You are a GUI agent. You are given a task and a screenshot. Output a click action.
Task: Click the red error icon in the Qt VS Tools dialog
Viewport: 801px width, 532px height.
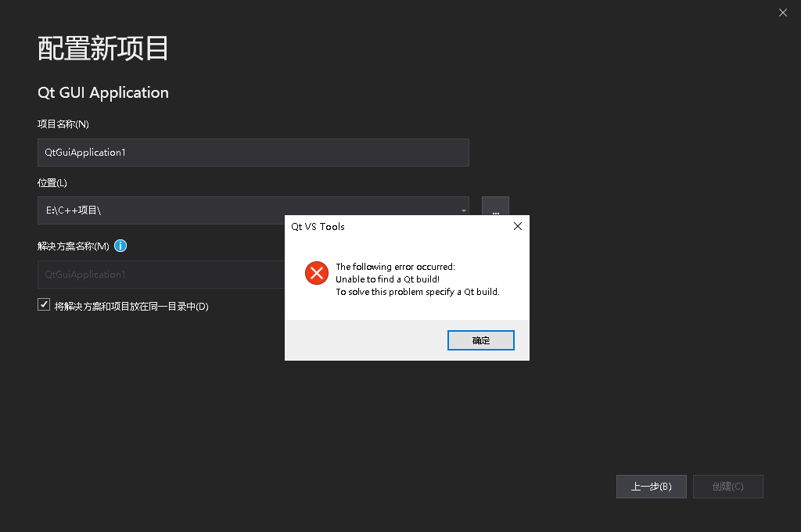(316, 273)
